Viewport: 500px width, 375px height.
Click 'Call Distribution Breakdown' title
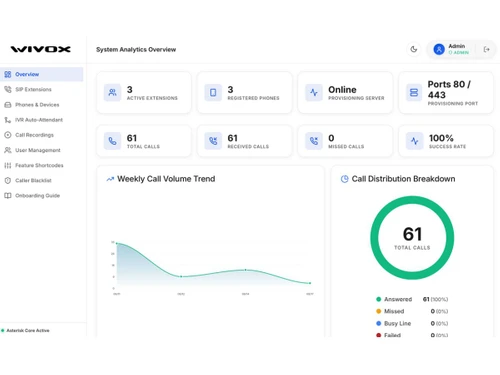pos(403,179)
